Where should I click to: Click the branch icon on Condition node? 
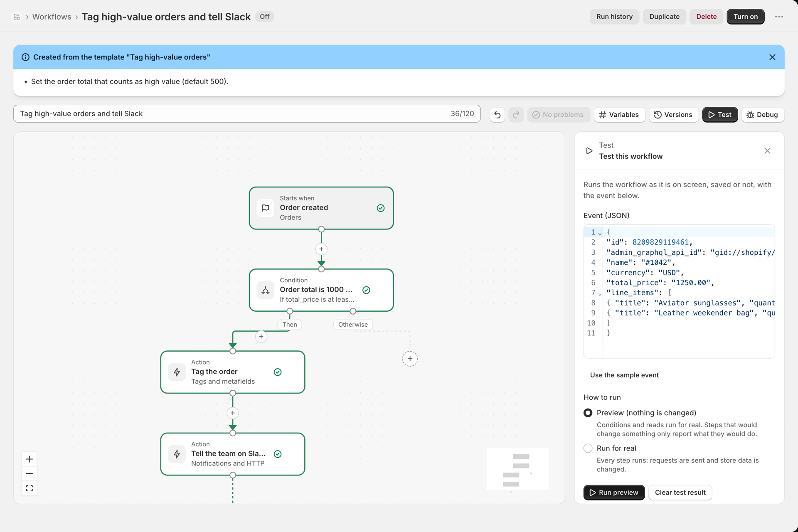(265, 290)
